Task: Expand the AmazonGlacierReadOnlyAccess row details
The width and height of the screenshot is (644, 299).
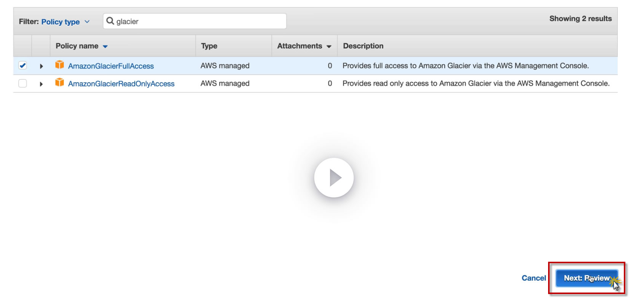Action: pos(41,84)
